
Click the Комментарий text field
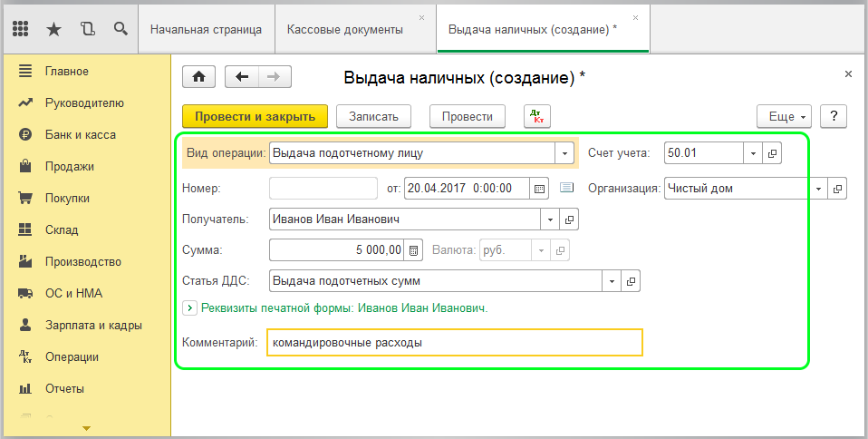point(454,343)
